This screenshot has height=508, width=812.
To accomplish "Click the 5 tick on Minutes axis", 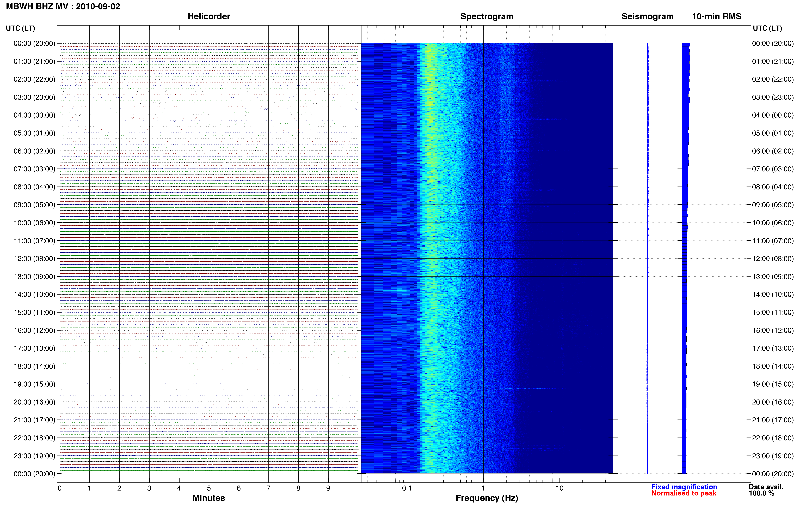I will pos(209,488).
